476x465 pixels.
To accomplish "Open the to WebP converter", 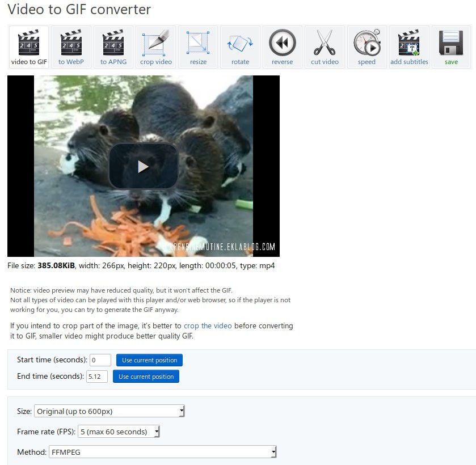I will (x=71, y=47).
